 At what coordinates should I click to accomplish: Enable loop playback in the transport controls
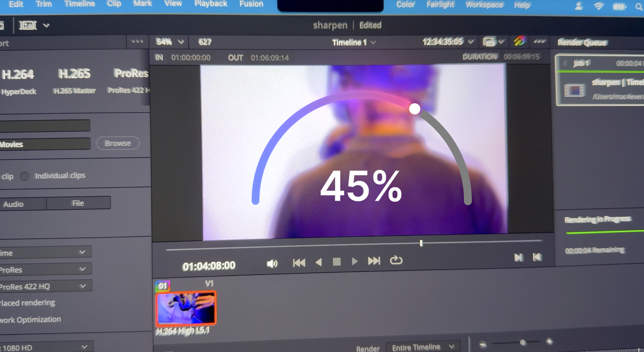[396, 261]
